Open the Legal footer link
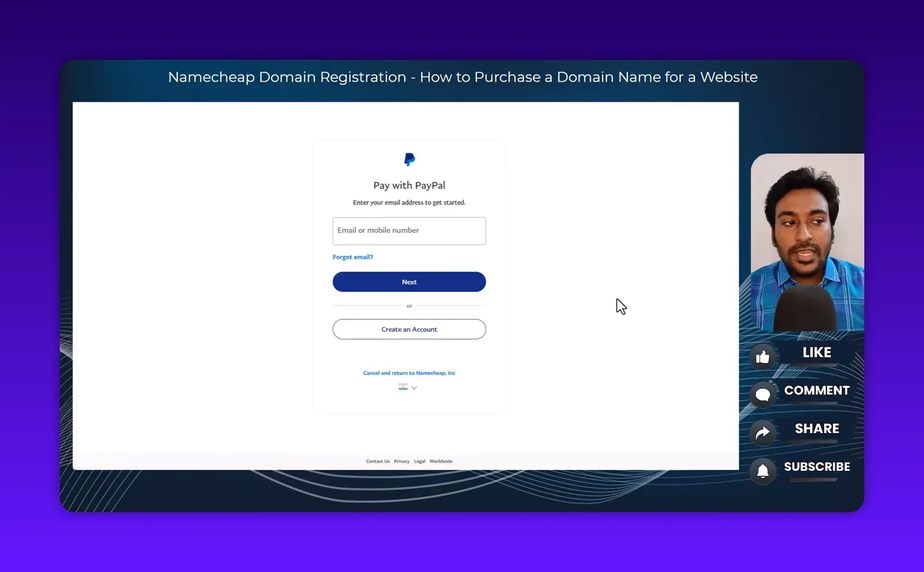This screenshot has height=572, width=924. [419, 461]
